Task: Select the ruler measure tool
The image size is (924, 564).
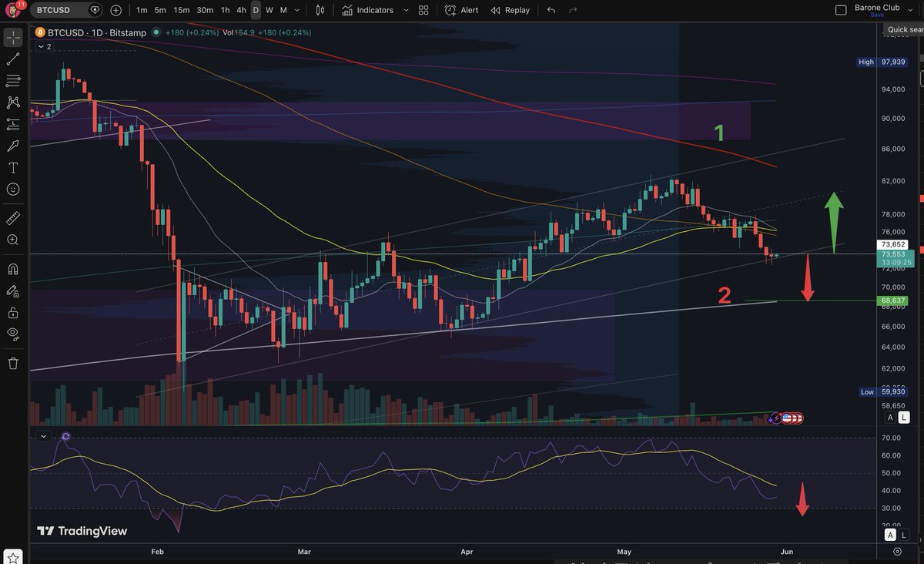Action: click(13, 218)
